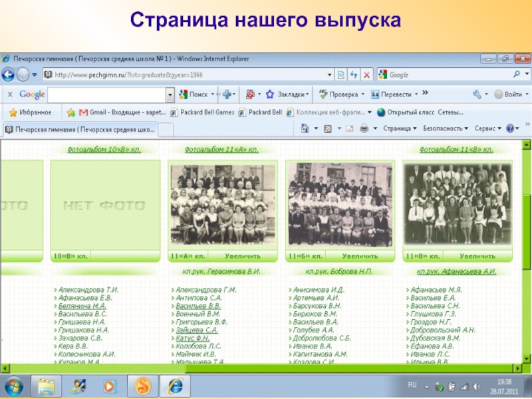Open Windows Media Player from taskbar
The width and height of the screenshot is (532, 399).
click(110, 385)
